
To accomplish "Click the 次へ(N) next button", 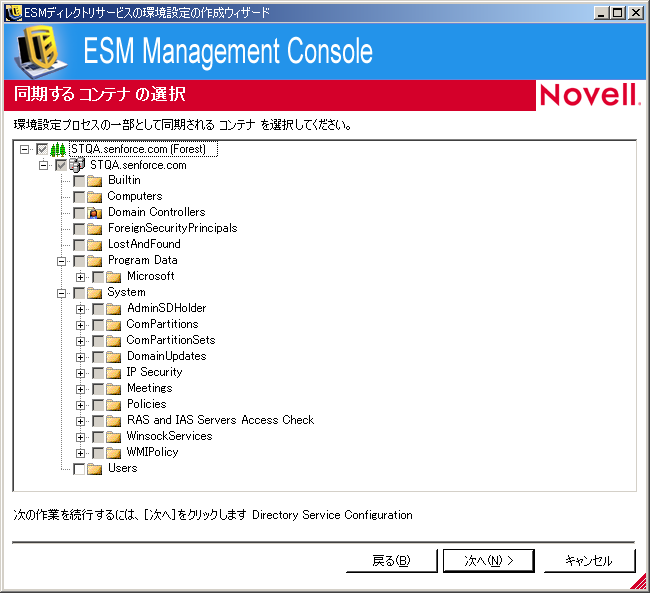I will [x=489, y=561].
